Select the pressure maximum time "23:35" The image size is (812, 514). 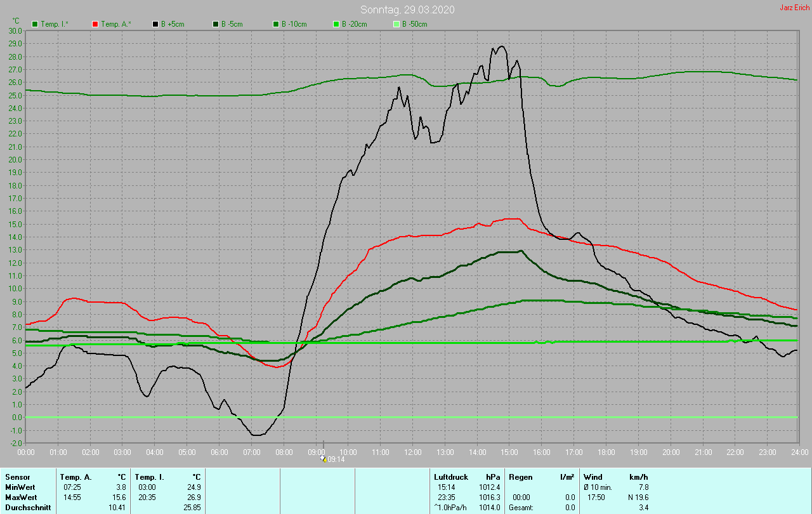[x=447, y=498]
